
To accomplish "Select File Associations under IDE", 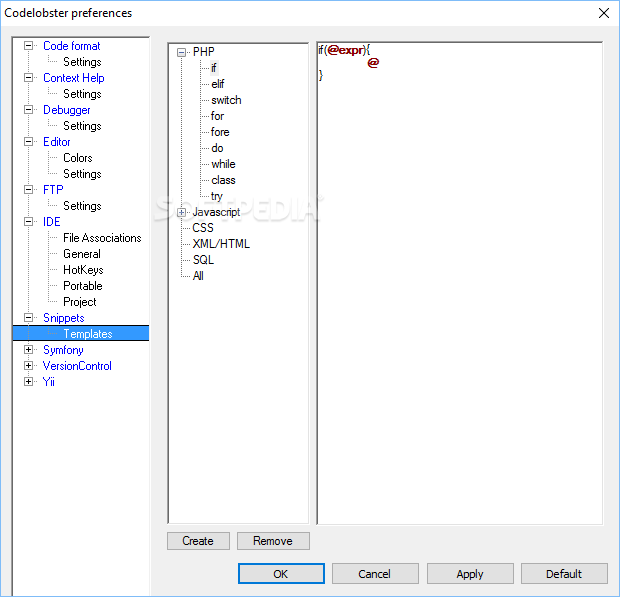I will [x=102, y=238].
